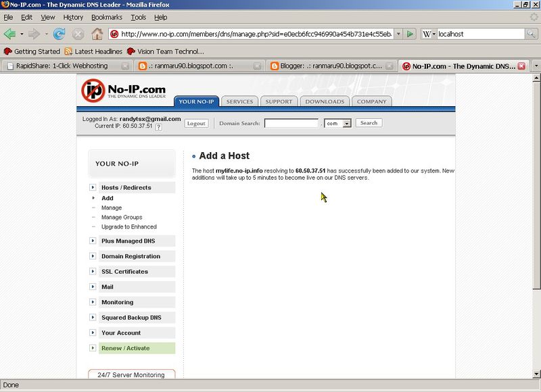
Task: Click the green Go button beside address bar
Action: (x=410, y=34)
